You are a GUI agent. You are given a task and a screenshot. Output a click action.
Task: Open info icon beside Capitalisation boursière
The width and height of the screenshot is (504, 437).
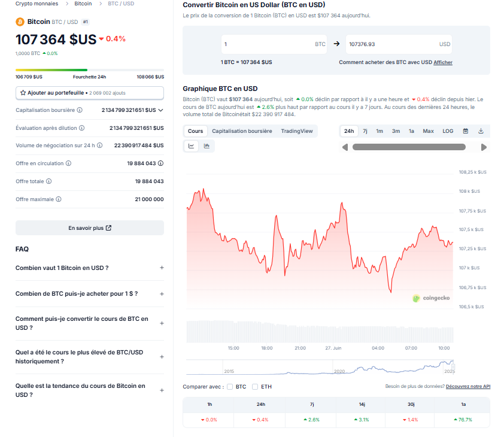click(80, 110)
